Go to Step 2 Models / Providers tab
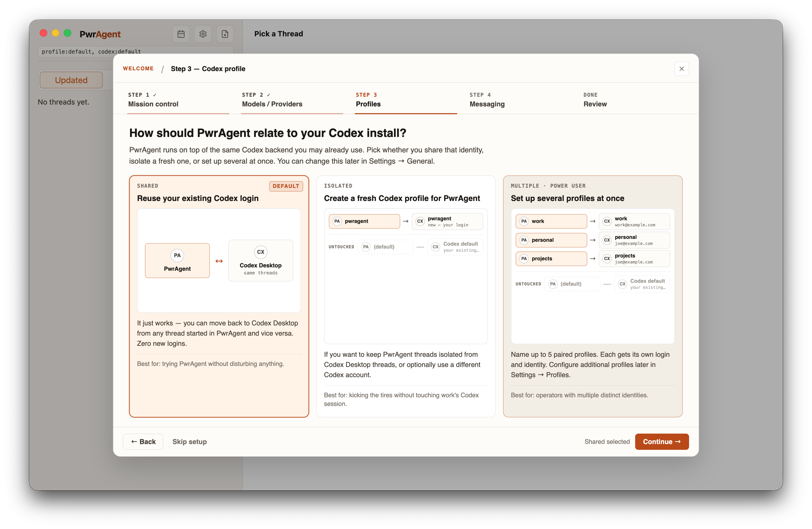The image size is (812, 529). coord(292,100)
